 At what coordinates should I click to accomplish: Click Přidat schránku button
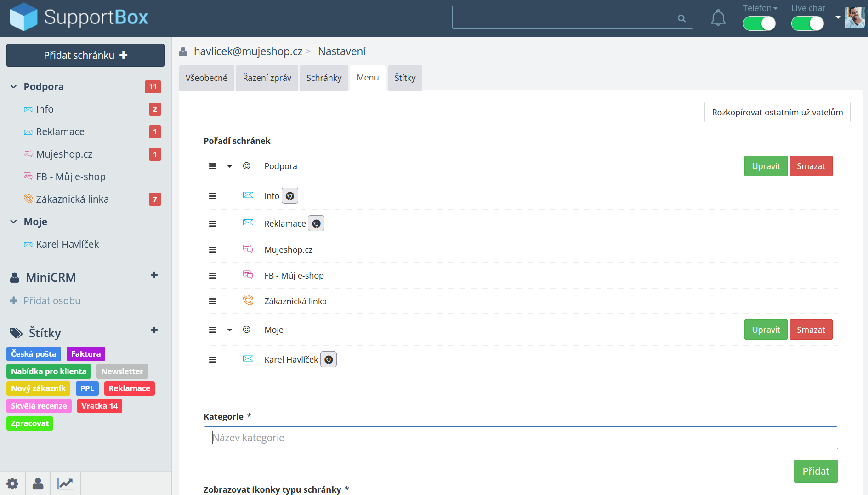[85, 55]
